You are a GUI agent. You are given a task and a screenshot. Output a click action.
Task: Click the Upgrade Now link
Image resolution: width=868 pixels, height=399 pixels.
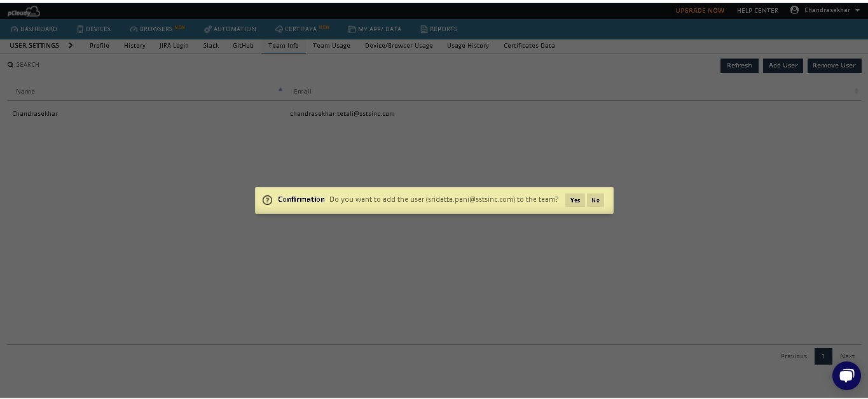699,10
